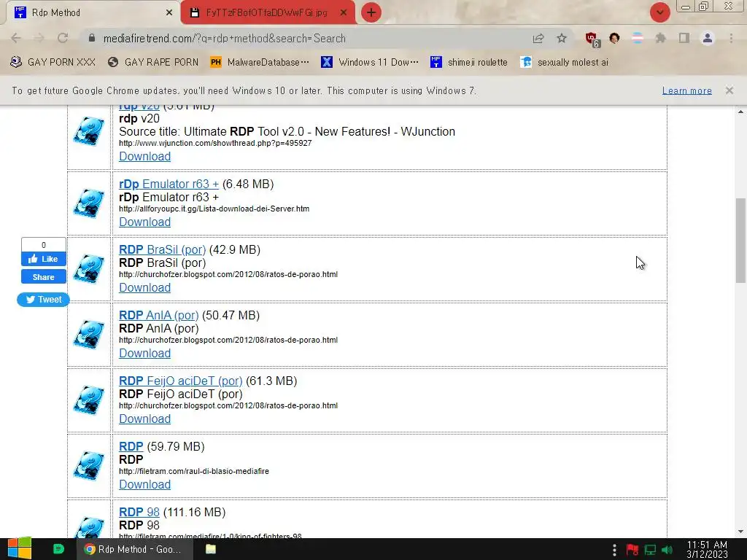Click the address bar URL field
The width and height of the screenshot is (747, 560).
pyautogui.click(x=305, y=38)
